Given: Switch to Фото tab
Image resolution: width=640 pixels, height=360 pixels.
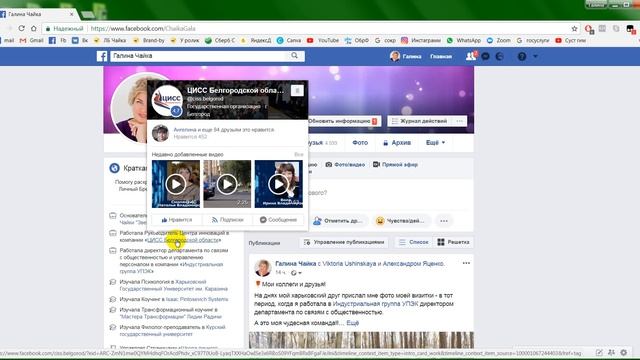Looking at the screenshot, I should click(360, 142).
